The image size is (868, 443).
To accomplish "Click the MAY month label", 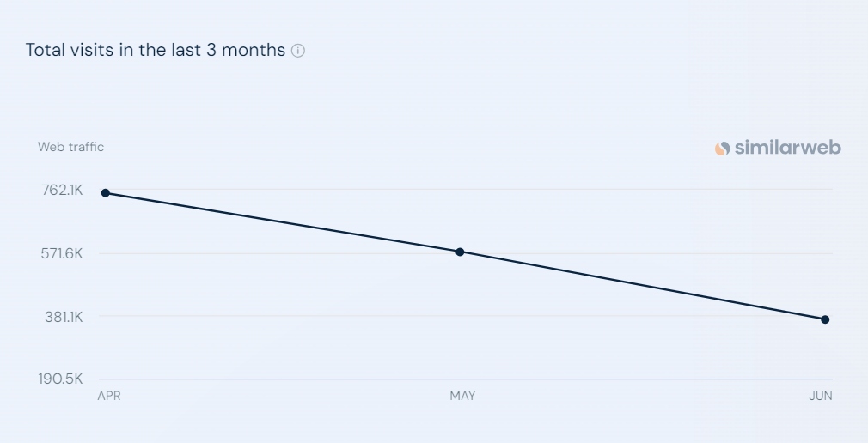I will [x=462, y=396].
